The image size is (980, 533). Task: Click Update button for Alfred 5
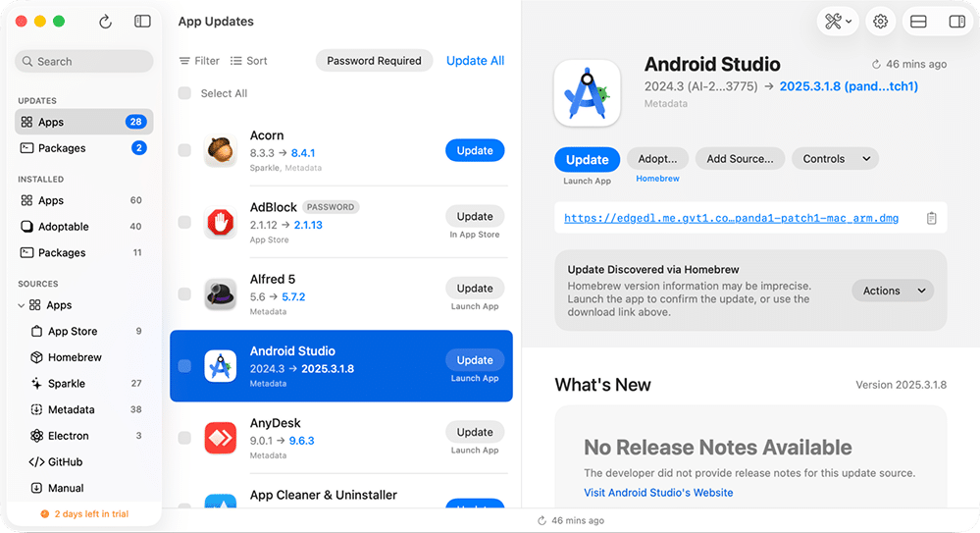[475, 289]
